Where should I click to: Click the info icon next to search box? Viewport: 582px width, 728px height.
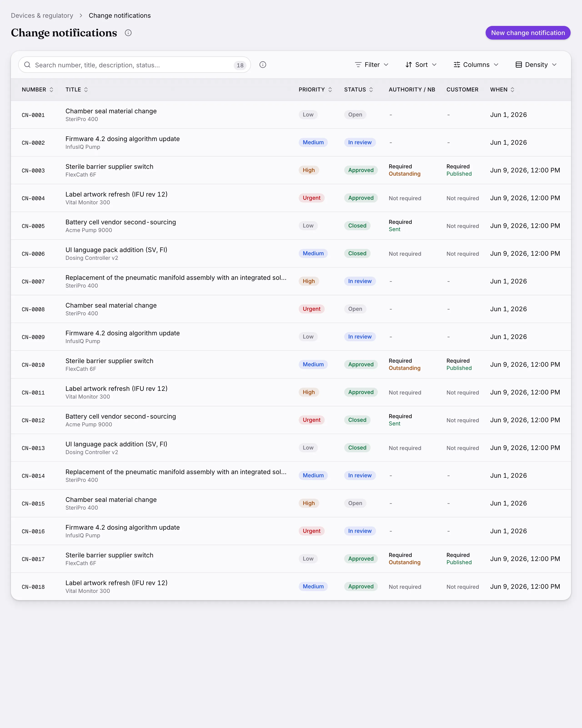pyautogui.click(x=263, y=65)
